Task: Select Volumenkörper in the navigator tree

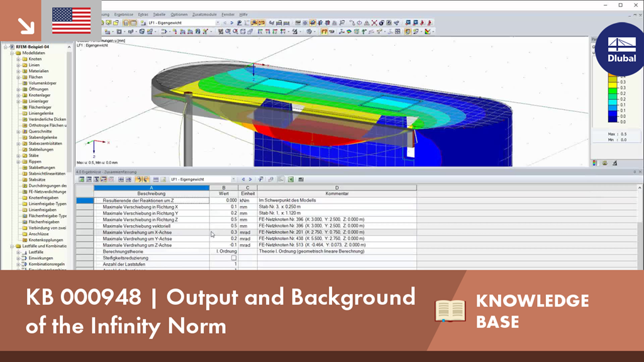Action: pyautogui.click(x=42, y=84)
